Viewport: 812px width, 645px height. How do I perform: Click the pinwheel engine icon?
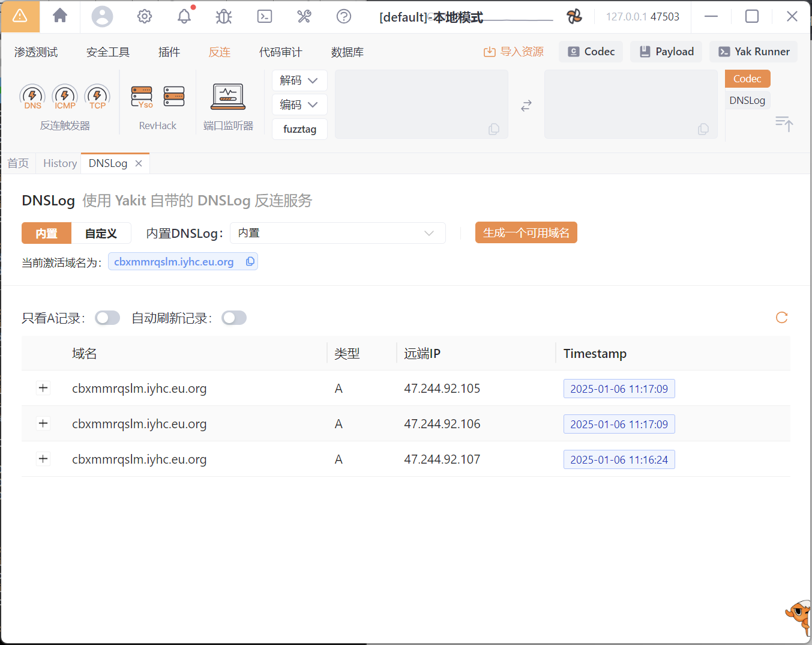click(574, 16)
